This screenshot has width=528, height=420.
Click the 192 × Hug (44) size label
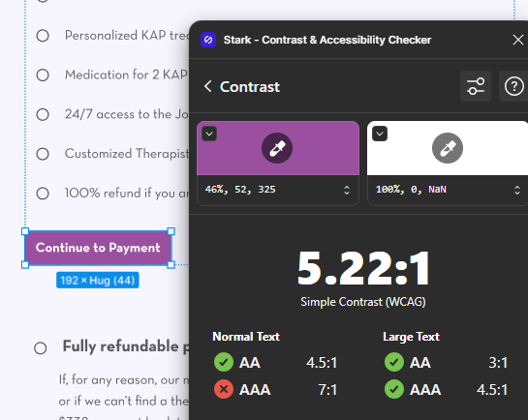(x=98, y=280)
